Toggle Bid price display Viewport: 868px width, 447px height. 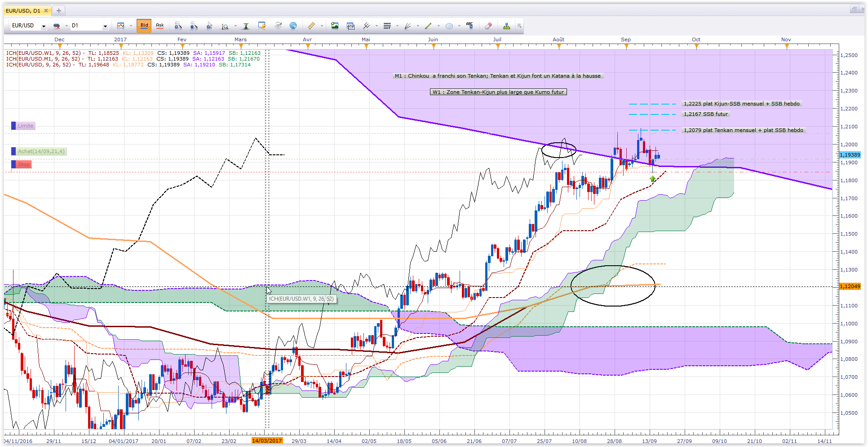[x=144, y=26]
